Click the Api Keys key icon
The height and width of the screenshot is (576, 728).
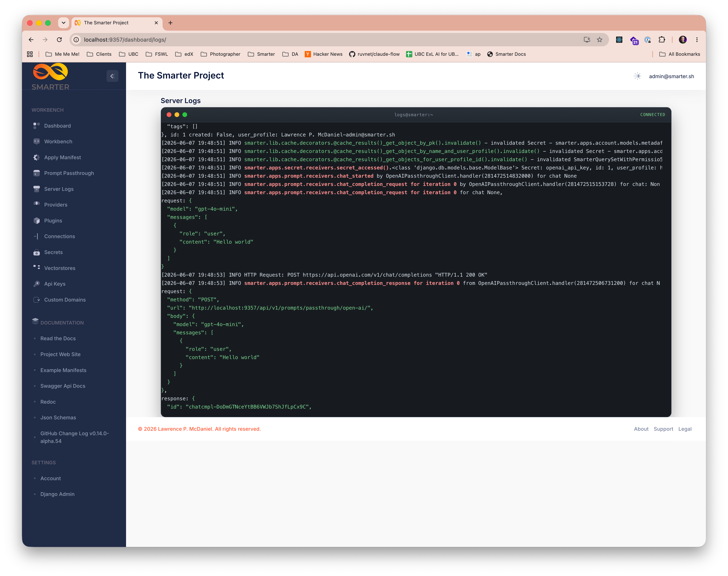(x=36, y=284)
